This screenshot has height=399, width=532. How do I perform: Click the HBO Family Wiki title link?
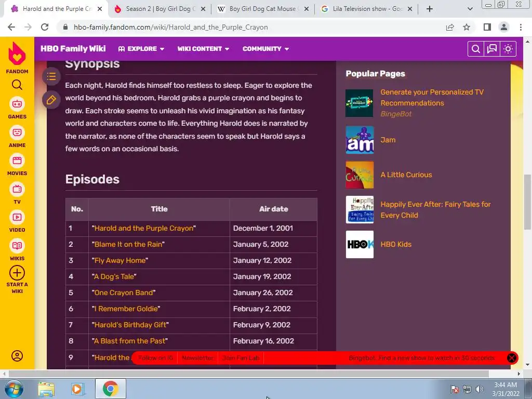(73, 49)
